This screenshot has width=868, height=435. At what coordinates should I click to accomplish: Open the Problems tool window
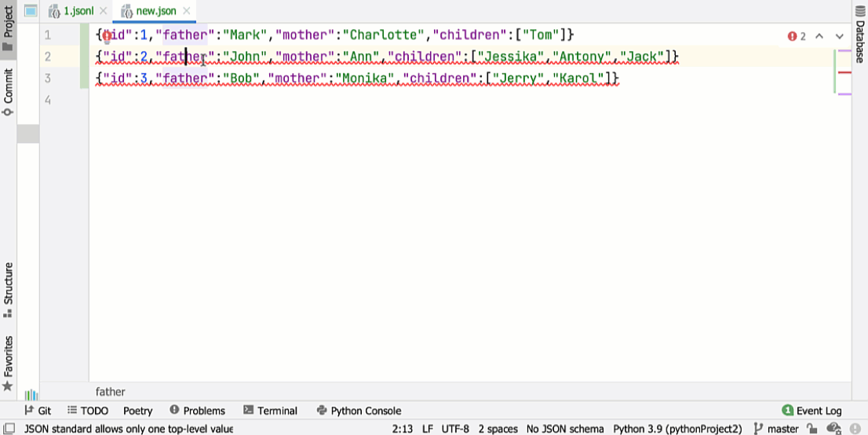(x=197, y=411)
